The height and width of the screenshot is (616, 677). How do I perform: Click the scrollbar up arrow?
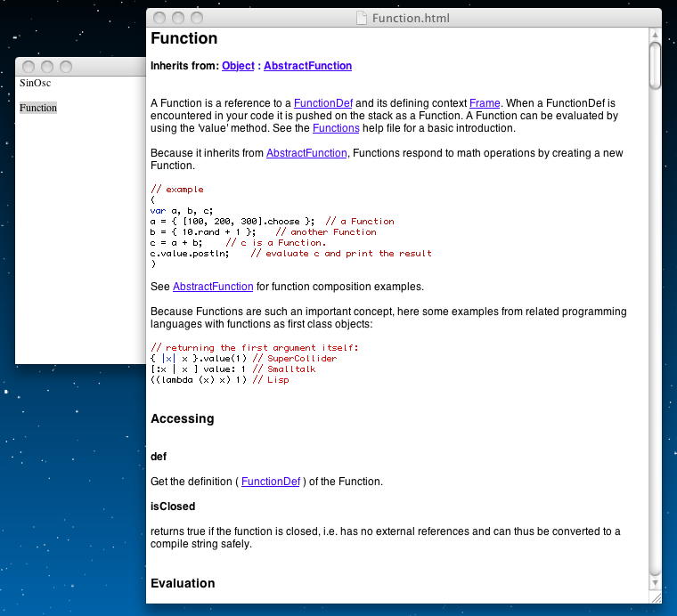point(655,35)
